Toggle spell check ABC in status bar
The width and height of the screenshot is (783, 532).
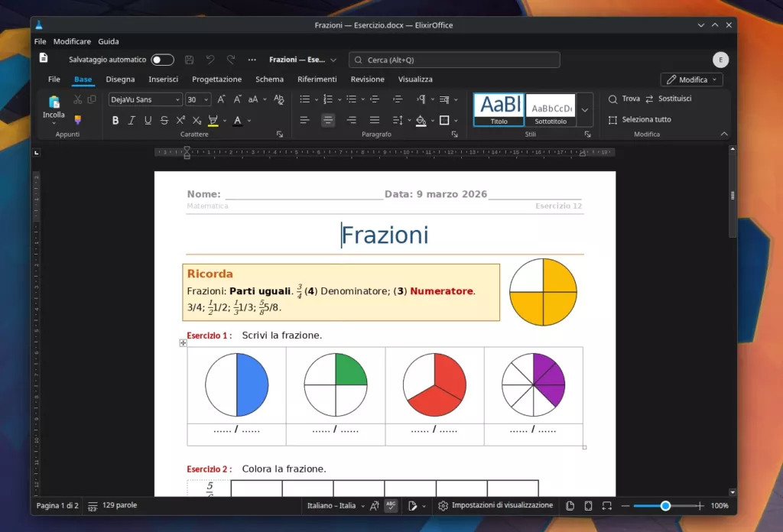pyautogui.click(x=391, y=506)
